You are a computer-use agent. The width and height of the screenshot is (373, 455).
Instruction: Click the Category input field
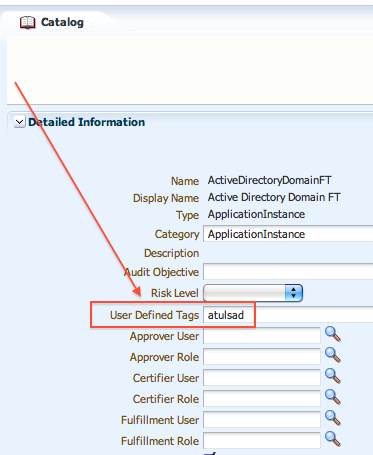(x=288, y=234)
